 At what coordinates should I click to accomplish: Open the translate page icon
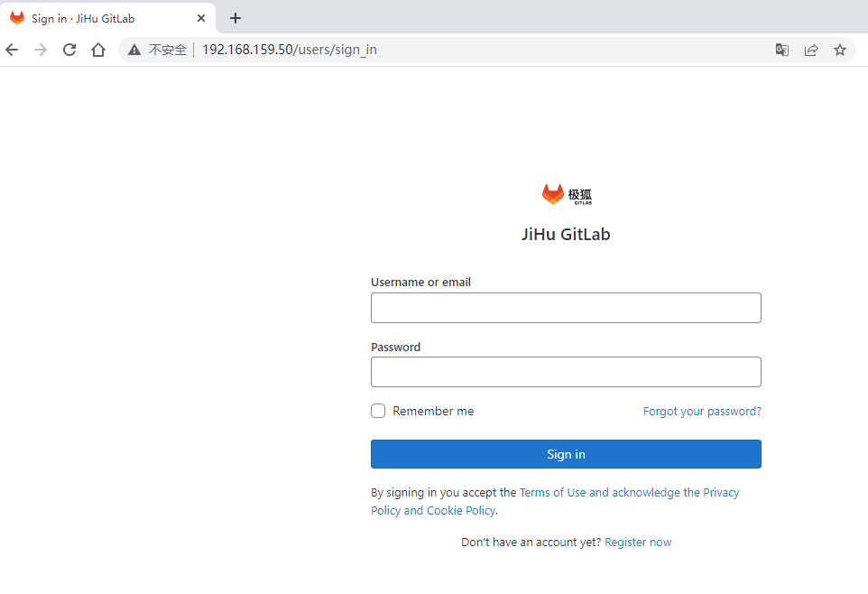click(x=781, y=50)
